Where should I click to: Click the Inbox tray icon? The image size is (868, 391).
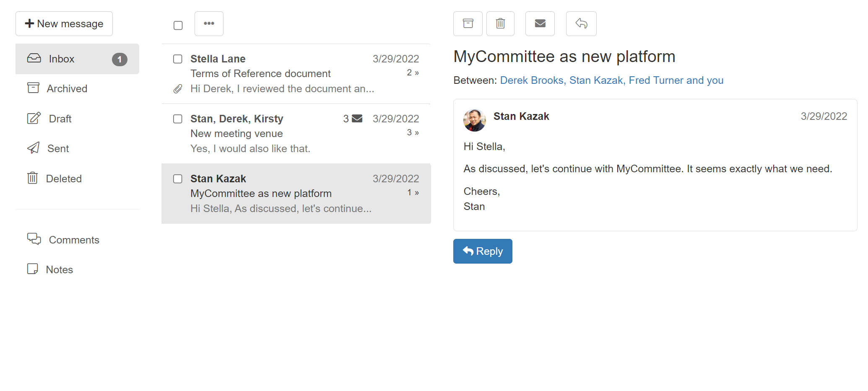point(34,58)
